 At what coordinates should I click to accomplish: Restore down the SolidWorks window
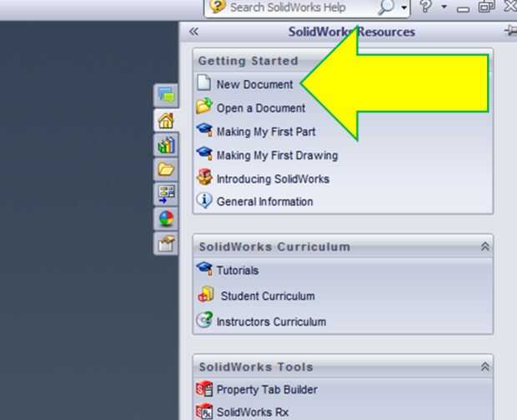(486, 7)
